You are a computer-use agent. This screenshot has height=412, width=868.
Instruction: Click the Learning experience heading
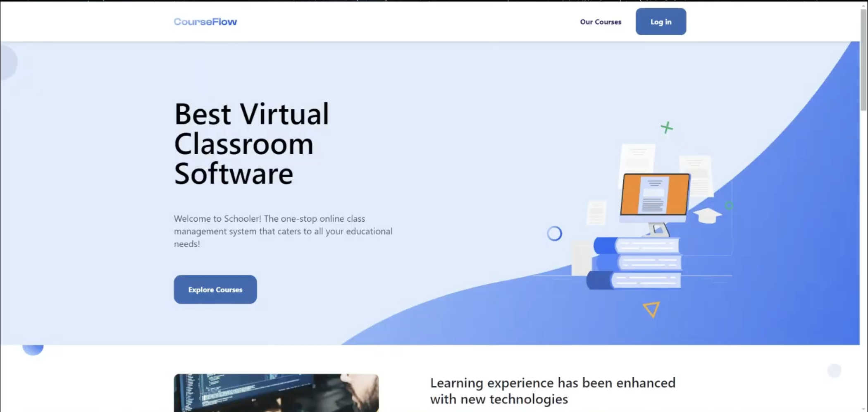(x=552, y=390)
